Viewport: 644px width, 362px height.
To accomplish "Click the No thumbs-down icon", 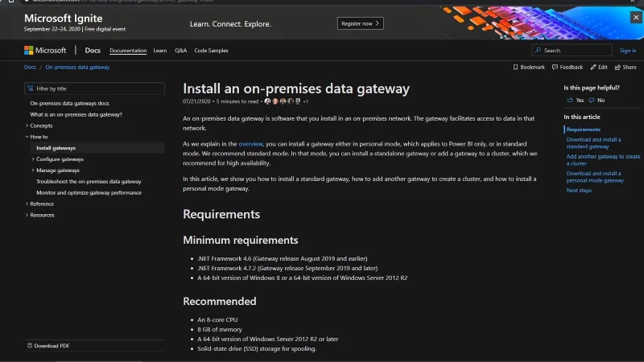I will (592, 100).
